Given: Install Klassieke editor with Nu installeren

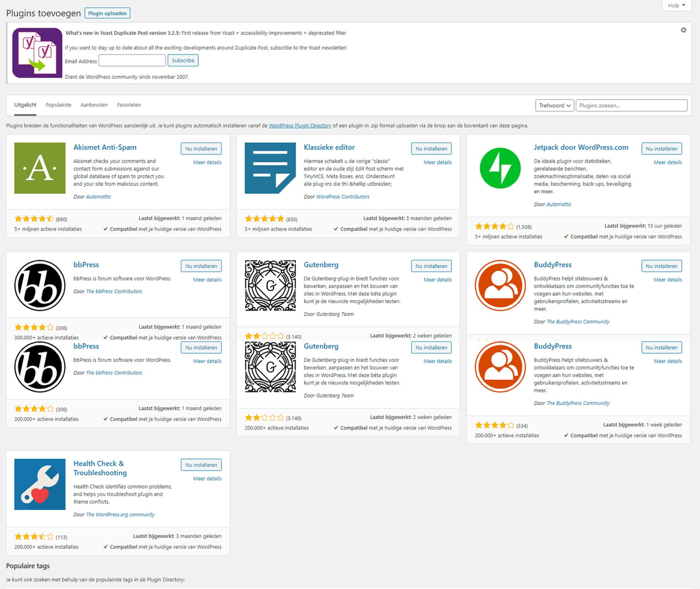Looking at the screenshot, I should point(431,149).
